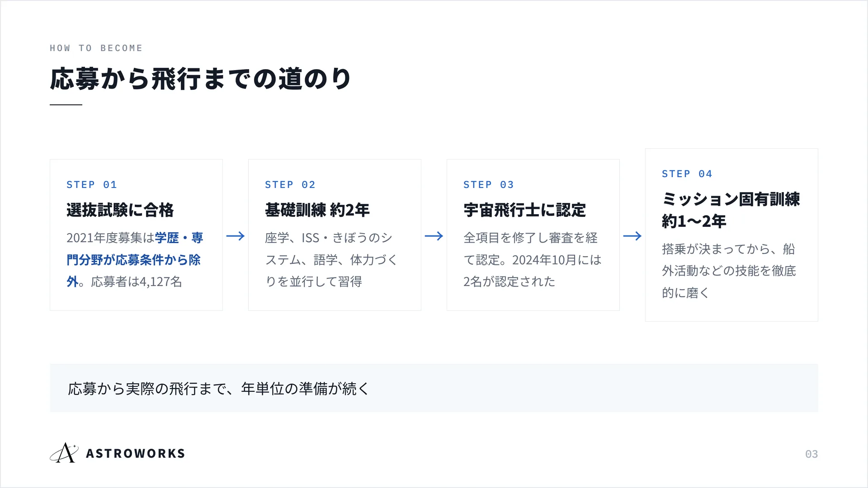Click the arrow between Step 02 and Step 03

click(434, 236)
